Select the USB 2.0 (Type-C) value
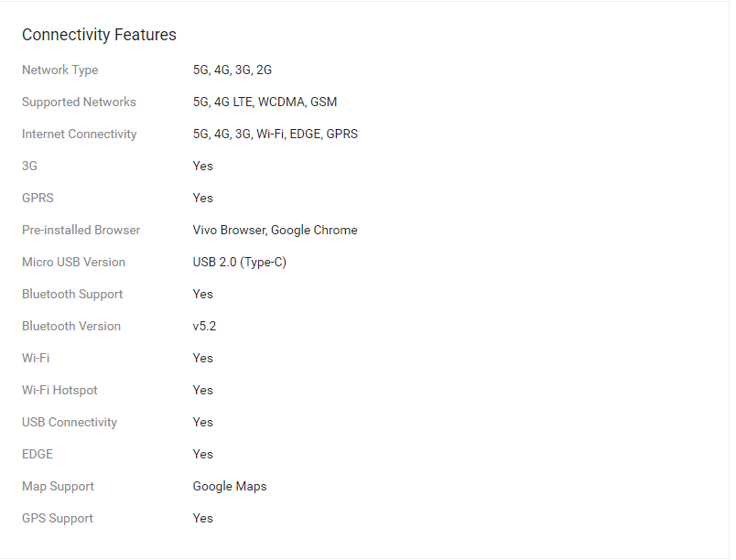Screen dimensions: 736x560 tap(240, 263)
